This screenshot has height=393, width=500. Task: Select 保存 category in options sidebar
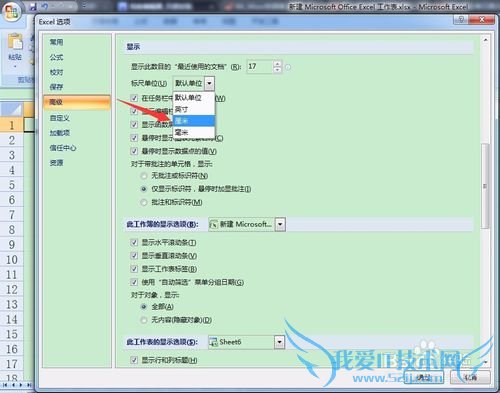pyautogui.click(x=56, y=87)
